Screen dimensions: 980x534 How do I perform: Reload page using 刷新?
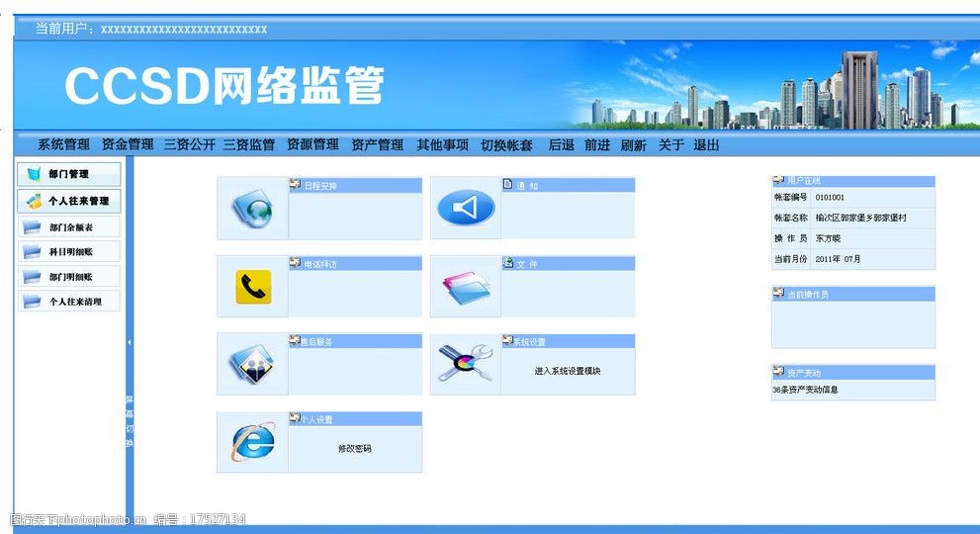point(634,145)
